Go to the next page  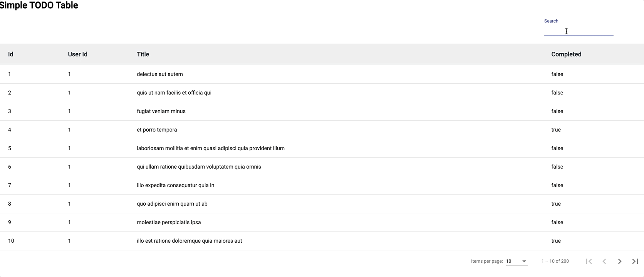click(620, 261)
